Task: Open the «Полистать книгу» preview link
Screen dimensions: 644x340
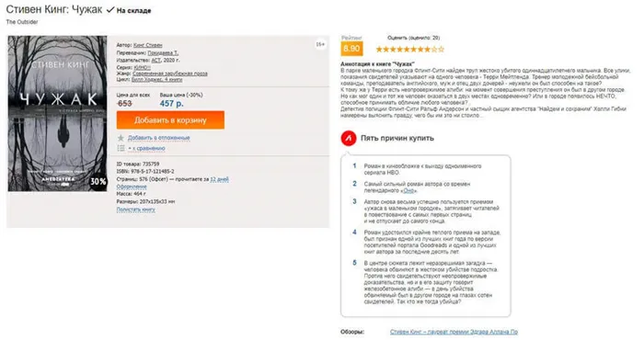Action: (x=136, y=210)
